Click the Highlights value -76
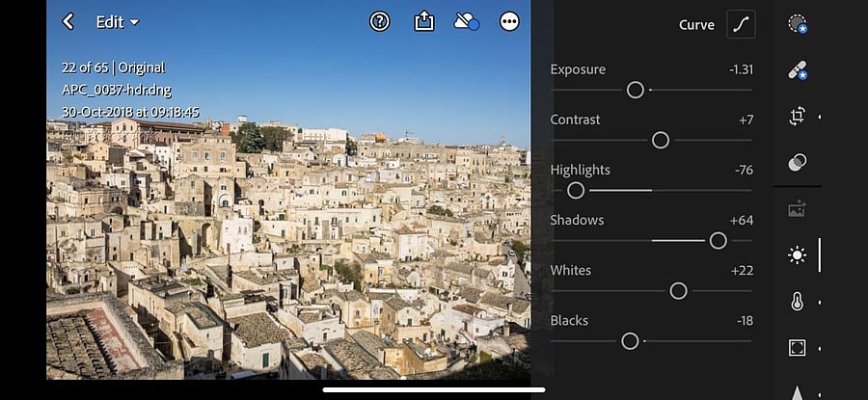The height and width of the screenshot is (400, 868). pos(744,171)
